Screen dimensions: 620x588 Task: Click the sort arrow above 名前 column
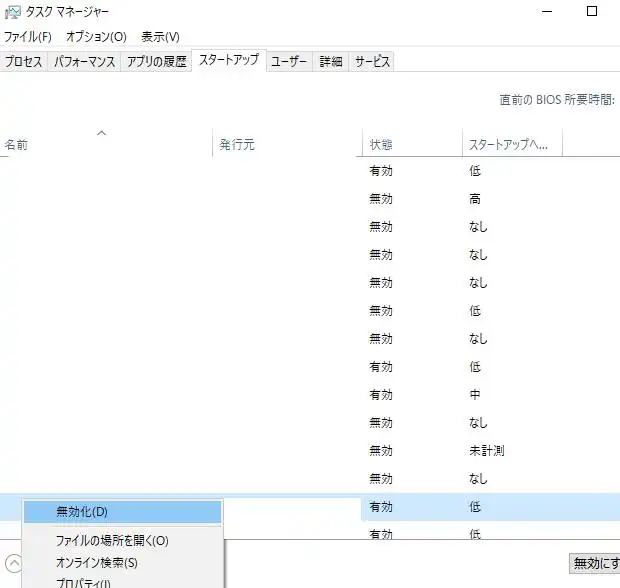(101, 133)
